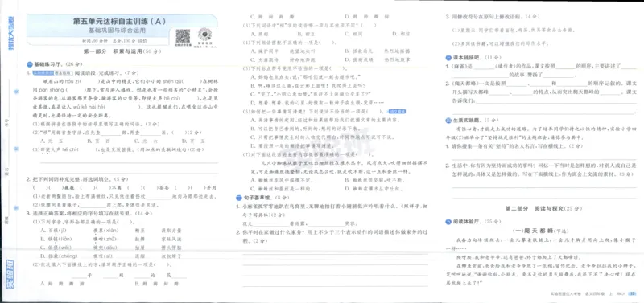Click the section label 基础练习厅
Viewport: 644px width, 303px height.
pyautogui.click(x=47, y=64)
